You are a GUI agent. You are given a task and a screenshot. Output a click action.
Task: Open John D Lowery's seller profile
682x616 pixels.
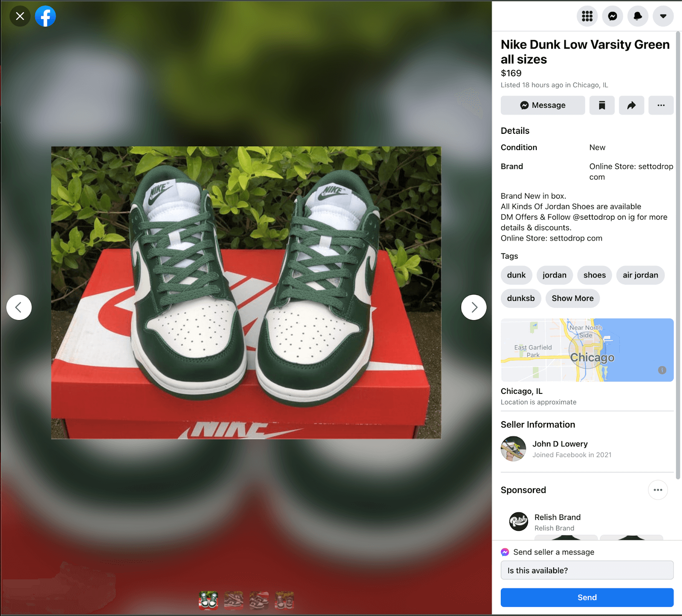click(560, 444)
